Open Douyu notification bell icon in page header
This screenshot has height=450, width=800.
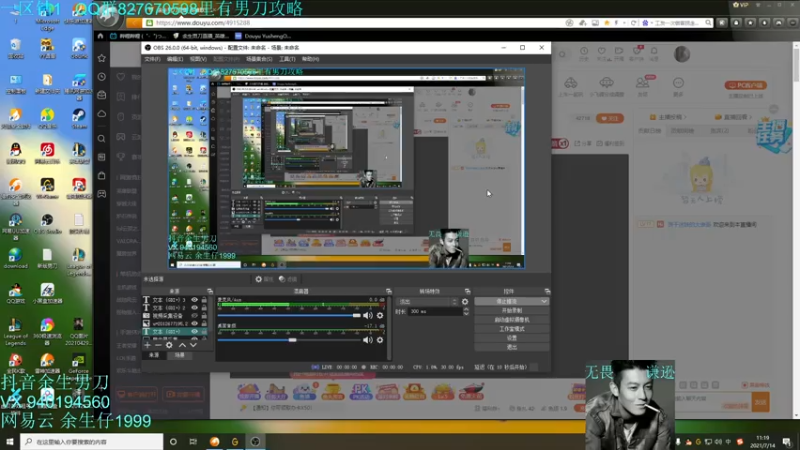(654, 51)
